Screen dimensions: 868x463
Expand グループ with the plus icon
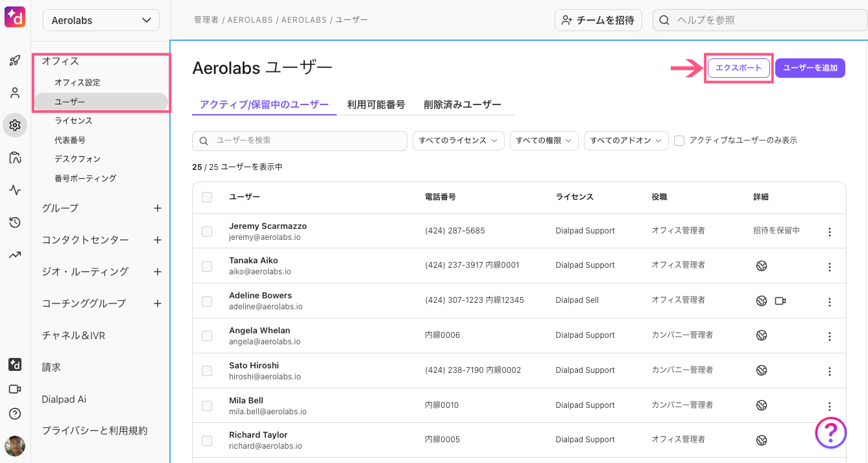157,208
